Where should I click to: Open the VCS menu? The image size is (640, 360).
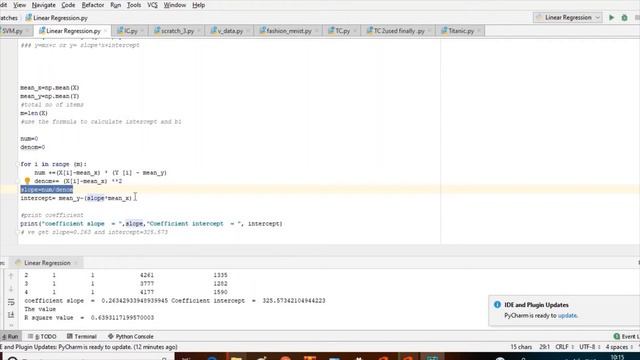pos(152,5)
